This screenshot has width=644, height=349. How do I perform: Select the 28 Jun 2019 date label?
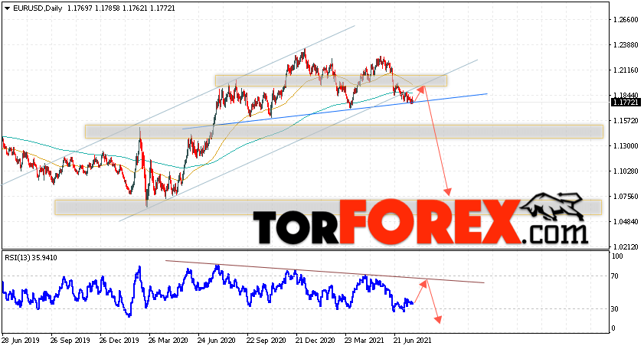click(20, 341)
